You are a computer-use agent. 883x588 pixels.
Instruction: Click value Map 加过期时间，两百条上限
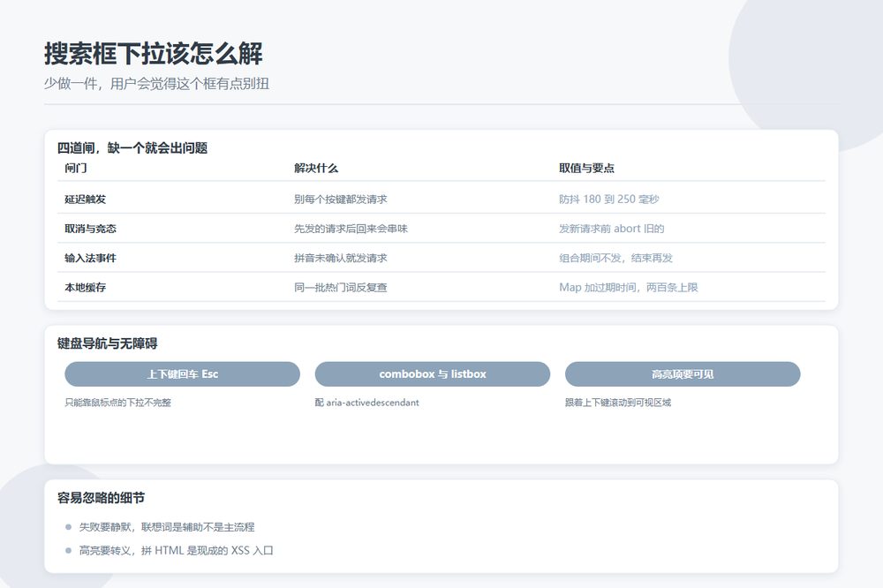point(629,287)
